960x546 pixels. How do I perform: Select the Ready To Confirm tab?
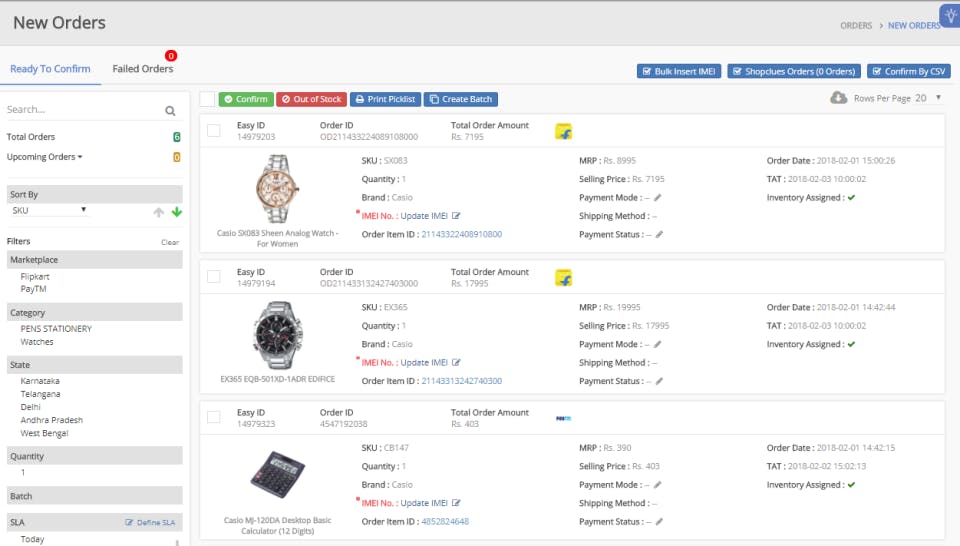click(50, 69)
